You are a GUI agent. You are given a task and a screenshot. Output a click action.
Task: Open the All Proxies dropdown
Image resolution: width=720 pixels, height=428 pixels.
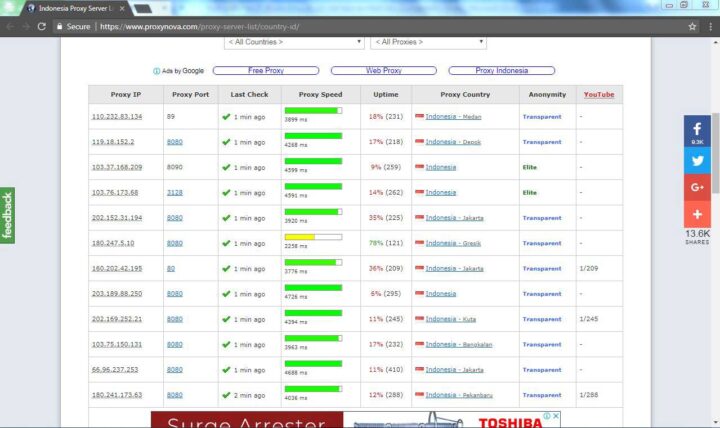(x=428, y=42)
